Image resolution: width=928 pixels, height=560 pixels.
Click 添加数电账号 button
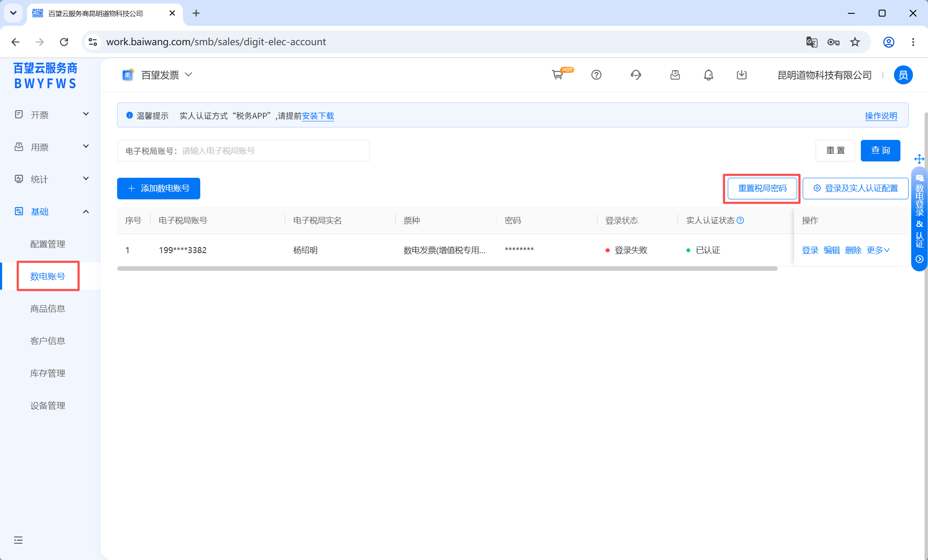158,189
